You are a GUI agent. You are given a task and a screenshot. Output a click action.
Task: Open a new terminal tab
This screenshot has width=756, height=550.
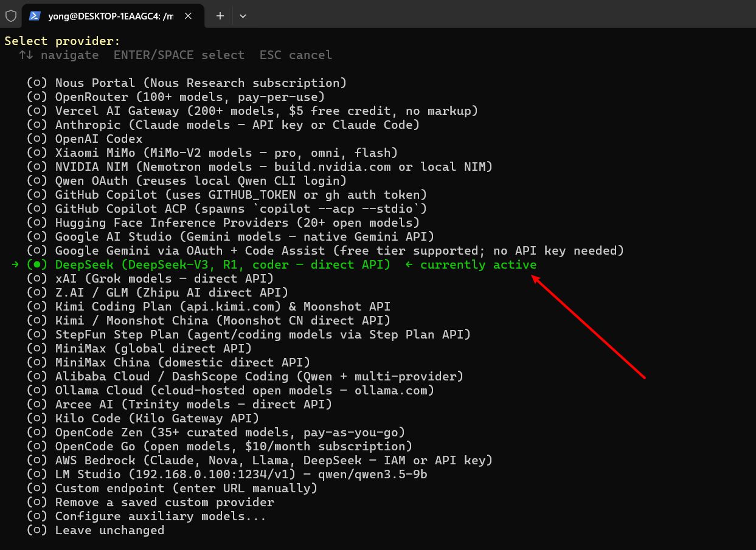(x=220, y=16)
